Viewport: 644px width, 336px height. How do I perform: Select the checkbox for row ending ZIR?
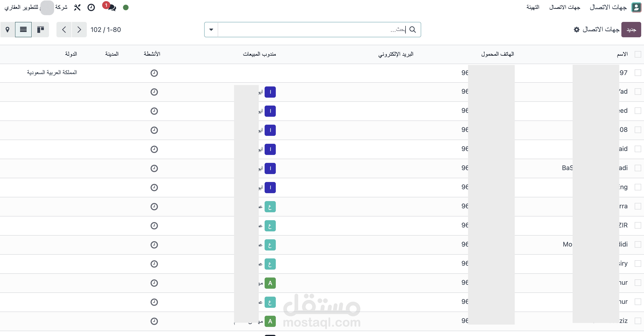(638, 225)
